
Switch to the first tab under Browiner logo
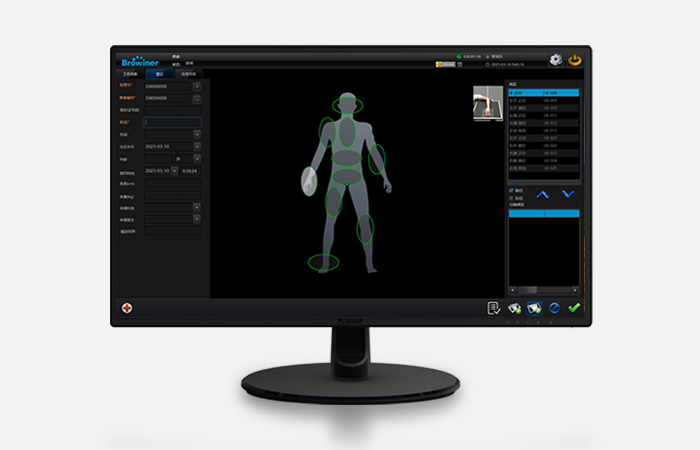pyautogui.click(x=128, y=74)
